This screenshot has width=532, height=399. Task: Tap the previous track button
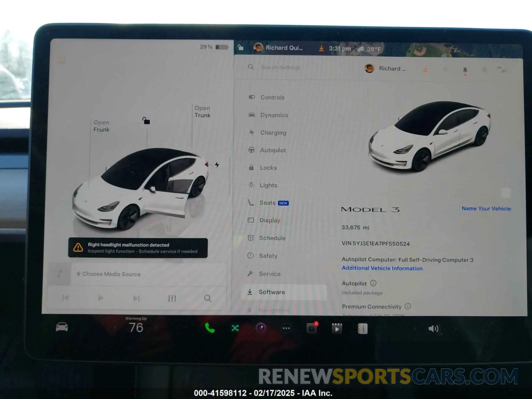pos(65,298)
